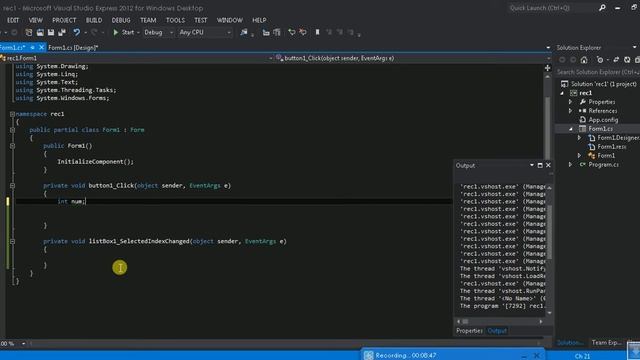Screen dimensions: 640x360
Task: Uncomment selected lines with the toolbar icon
Action: (x=303, y=32)
